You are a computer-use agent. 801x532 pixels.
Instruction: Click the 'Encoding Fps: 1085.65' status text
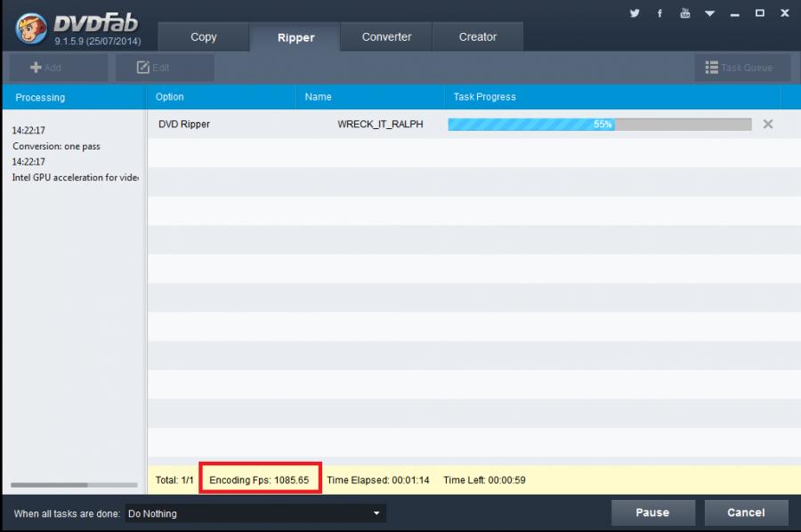(259, 480)
